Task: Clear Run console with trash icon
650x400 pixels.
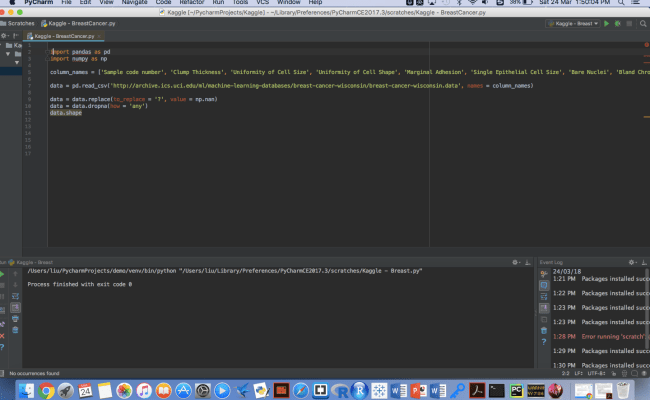Action: tap(15, 330)
